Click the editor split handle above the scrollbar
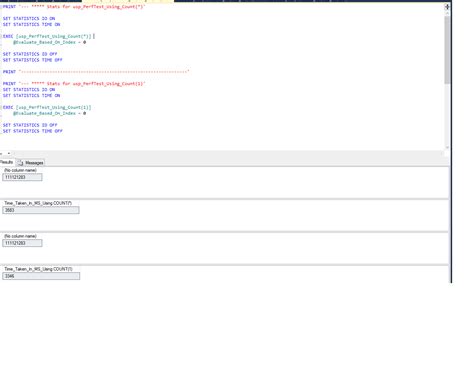The height and width of the screenshot is (379, 474). click(x=447, y=7)
